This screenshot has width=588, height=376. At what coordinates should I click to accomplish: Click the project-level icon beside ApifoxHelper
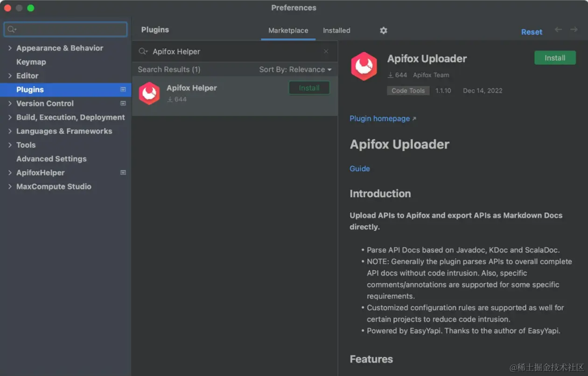pyautogui.click(x=123, y=172)
